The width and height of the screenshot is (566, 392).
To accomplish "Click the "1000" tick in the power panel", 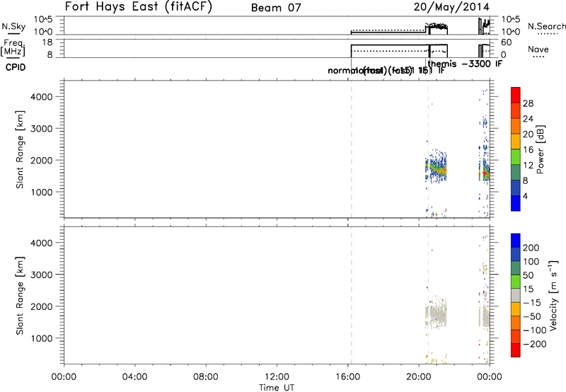I will pos(41,192).
